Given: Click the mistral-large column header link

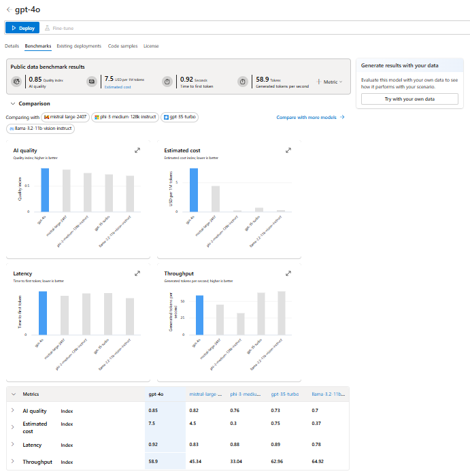Looking at the screenshot, I should pos(205,394).
